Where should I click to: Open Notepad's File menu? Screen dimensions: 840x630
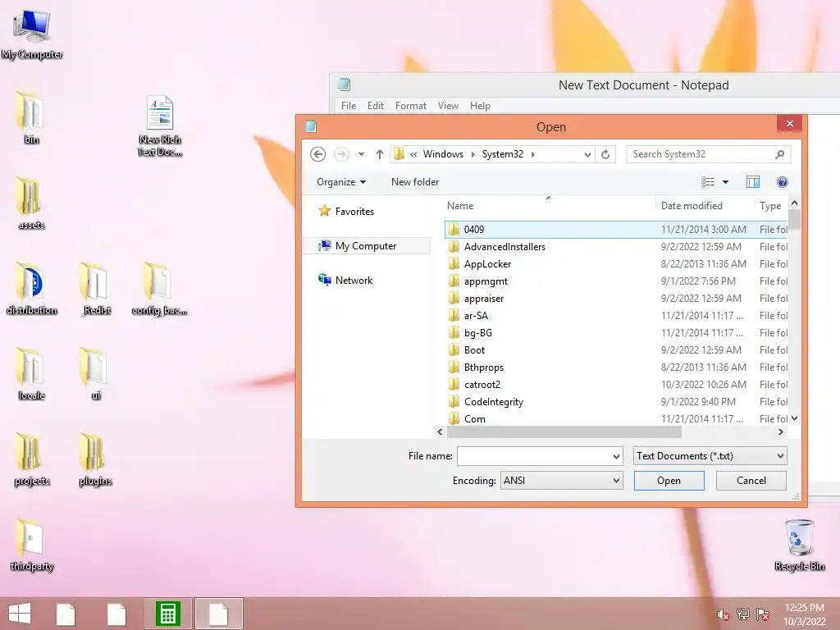pyautogui.click(x=349, y=106)
